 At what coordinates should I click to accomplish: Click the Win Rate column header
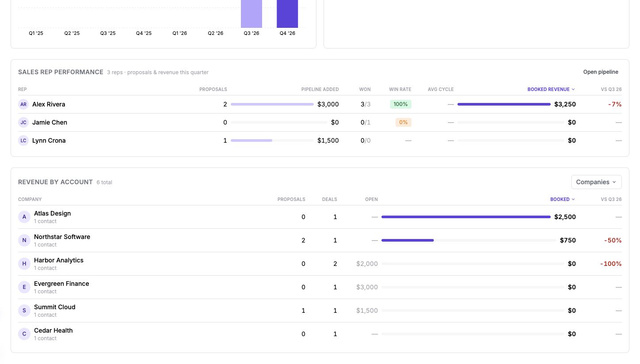(x=400, y=89)
